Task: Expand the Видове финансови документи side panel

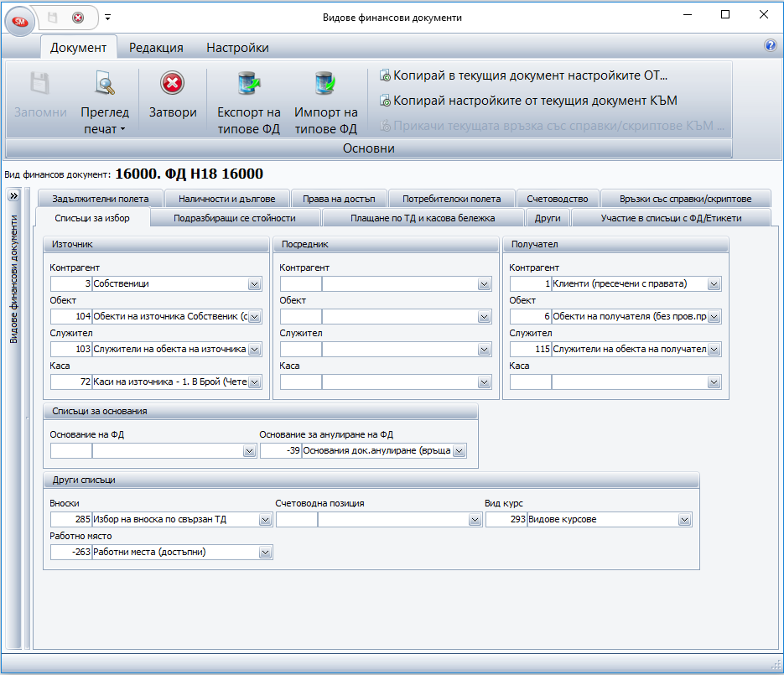Action: tap(13, 195)
